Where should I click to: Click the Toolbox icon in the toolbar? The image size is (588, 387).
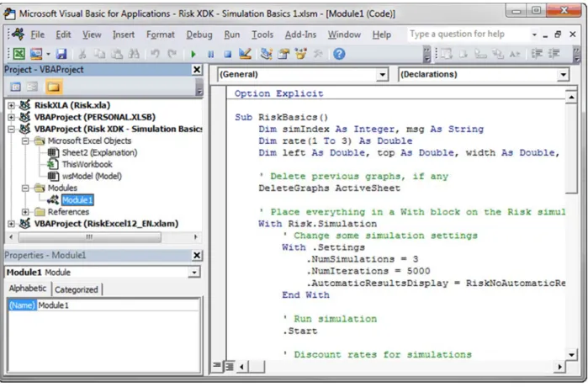pos(318,54)
